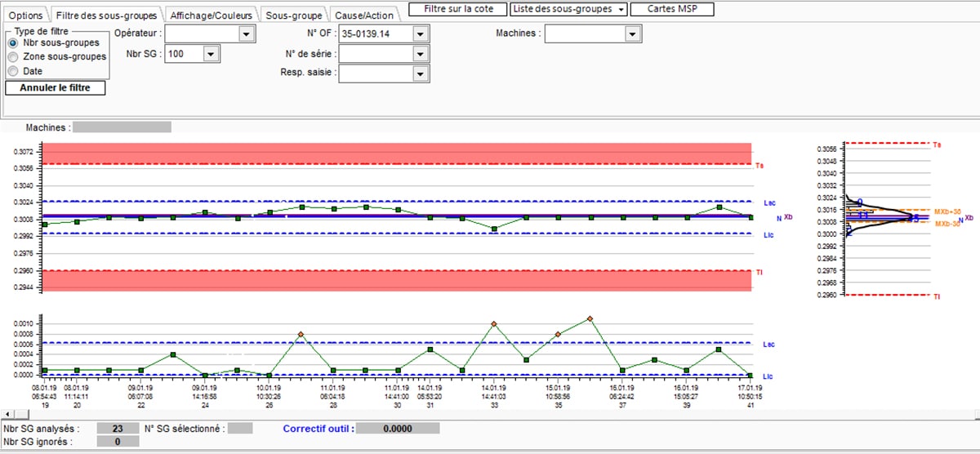This screenshot has width=980, height=454.
Task: Select the Zone sous-groupes filter option
Action: point(13,57)
